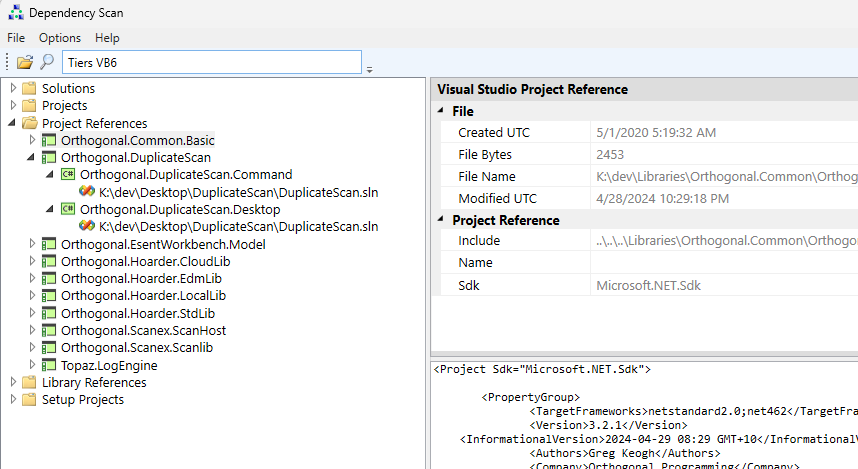Click the toolbar overflow arrow
This screenshot has width=858, height=469.
[369, 70]
